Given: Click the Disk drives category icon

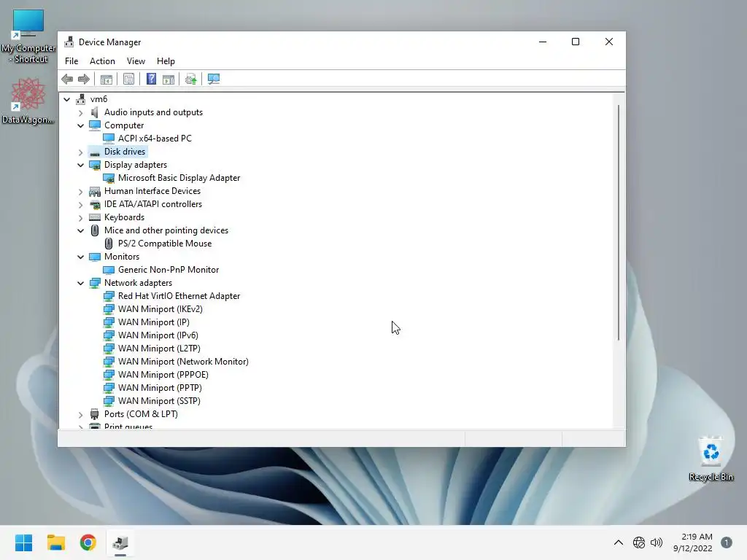Looking at the screenshot, I should [x=95, y=152].
